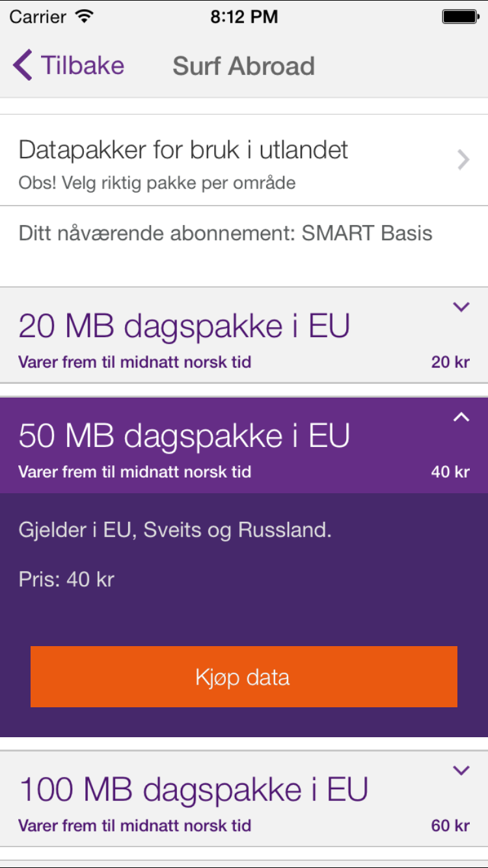This screenshot has height=868, width=488.
Task: Select the 20 MB dagspakke i EU title
Action: coord(184,326)
